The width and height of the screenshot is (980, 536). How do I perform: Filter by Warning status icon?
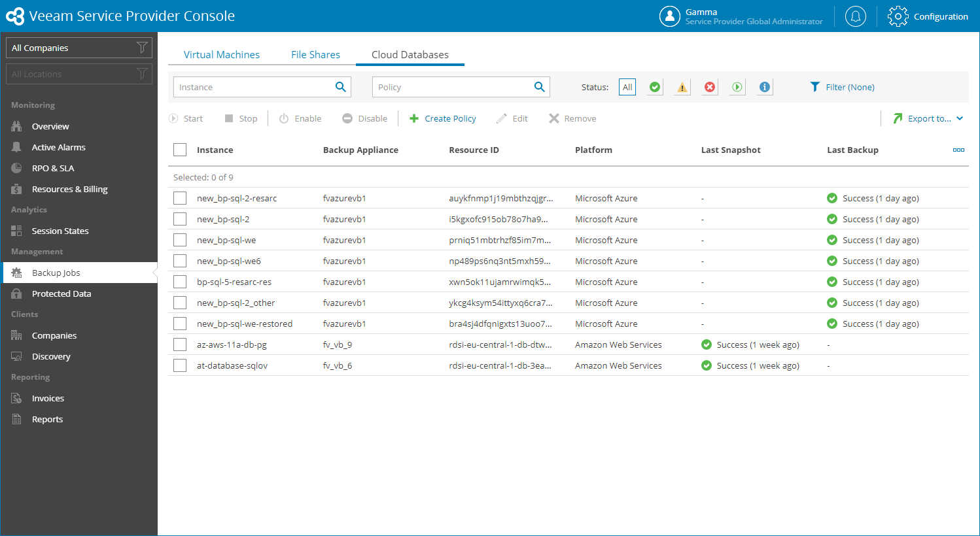click(x=682, y=87)
